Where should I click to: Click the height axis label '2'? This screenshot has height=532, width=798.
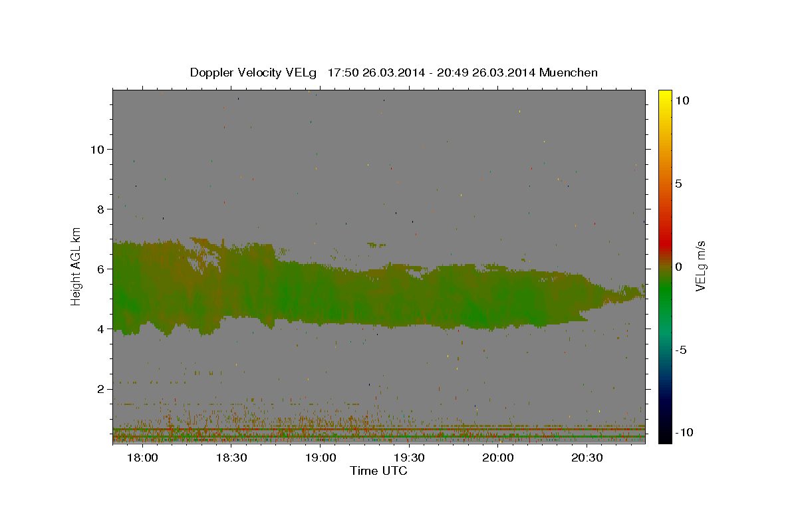pyautogui.click(x=100, y=388)
